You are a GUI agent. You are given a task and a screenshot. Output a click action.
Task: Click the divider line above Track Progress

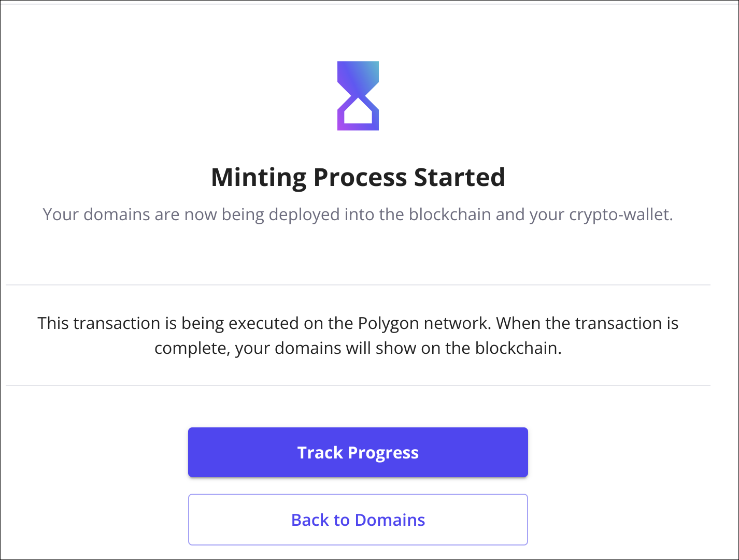click(x=358, y=385)
